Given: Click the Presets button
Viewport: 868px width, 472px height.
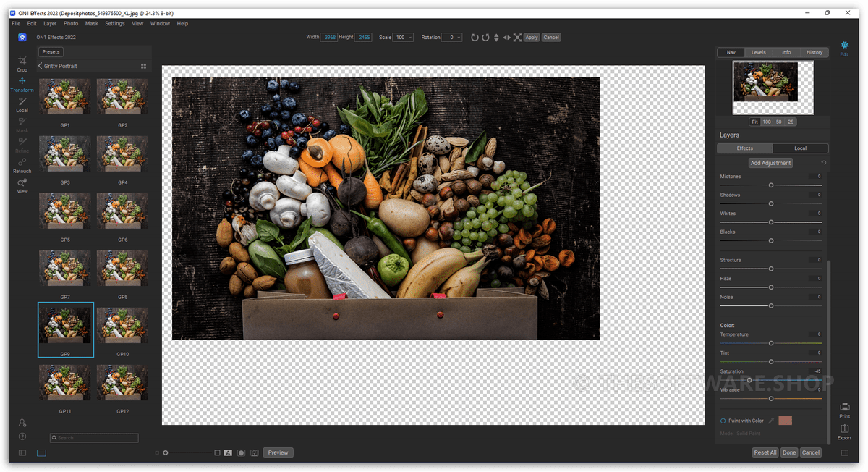Looking at the screenshot, I should 51,52.
